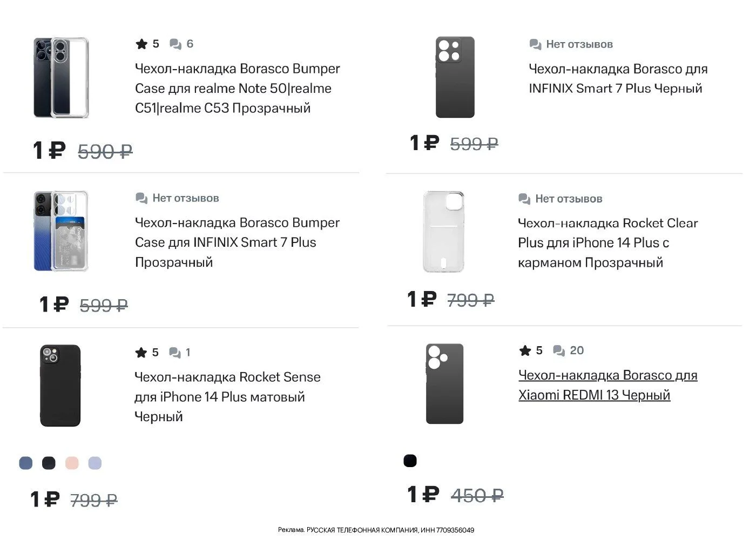Select black color for Rocket Sense case
This screenshot has height=540, width=756.
49,463
